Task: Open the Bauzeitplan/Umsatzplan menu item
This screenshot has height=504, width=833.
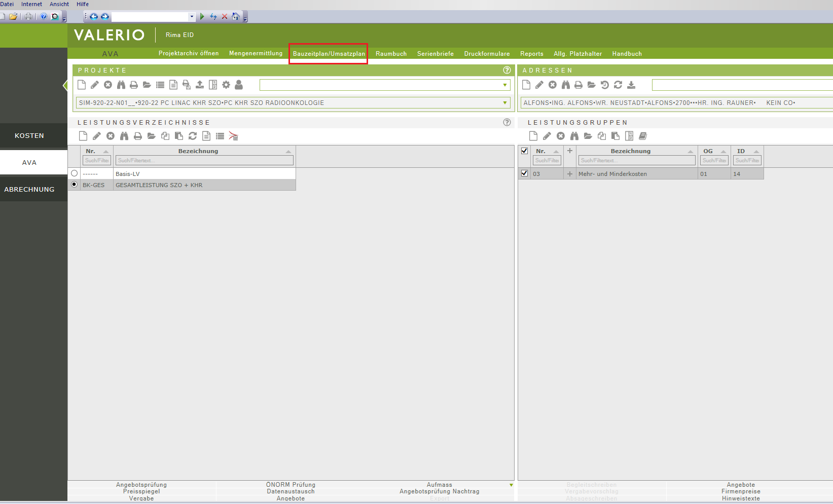Action: tap(329, 54)
